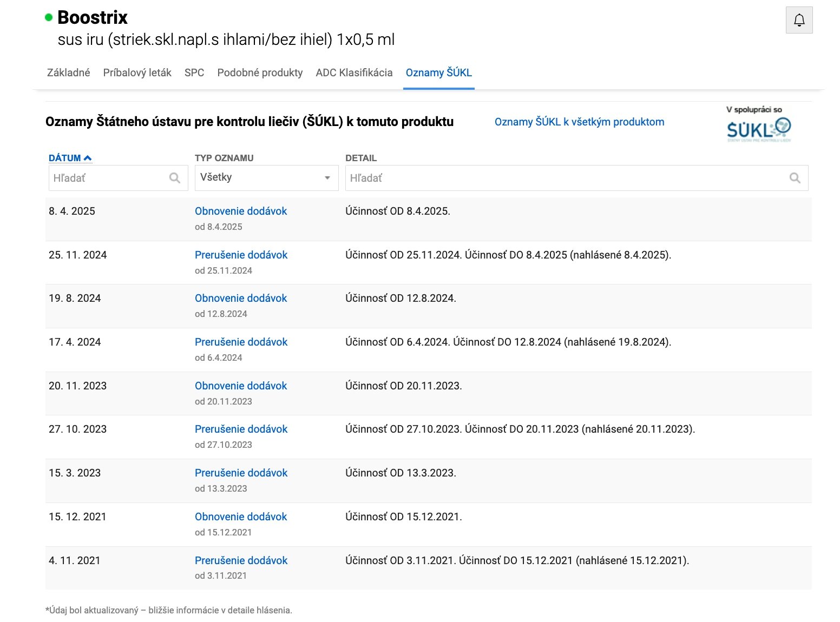Open Obnovenie dodávok notice from 20.11.2023
The width and height of the screenshot is (840, 622).
[x=241, y=386]
